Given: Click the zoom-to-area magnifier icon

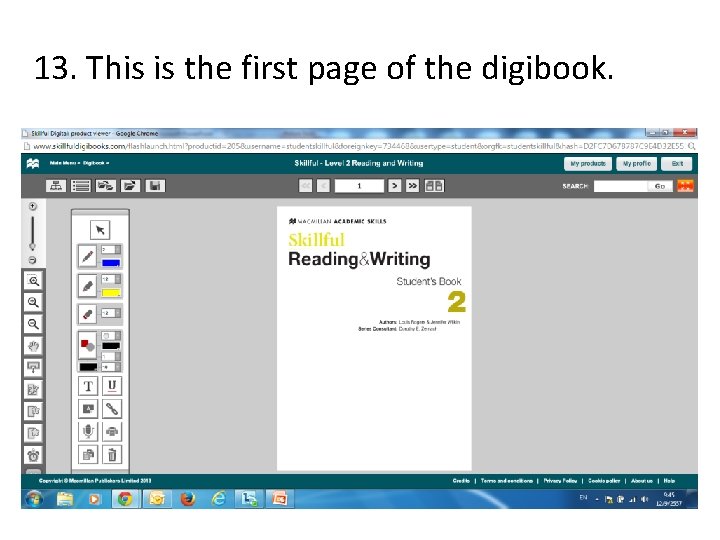Looking at the screenshot, I should click(33, 281).
